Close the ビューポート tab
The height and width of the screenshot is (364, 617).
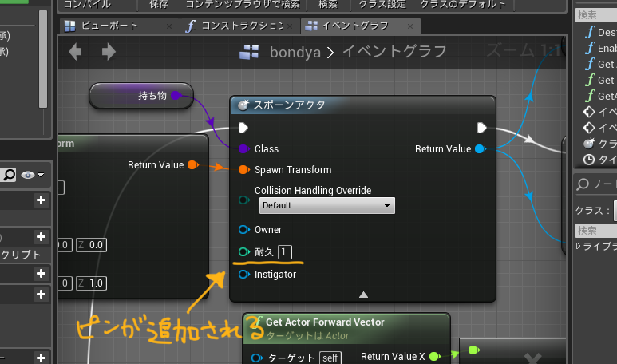click(x=169, y=26)
